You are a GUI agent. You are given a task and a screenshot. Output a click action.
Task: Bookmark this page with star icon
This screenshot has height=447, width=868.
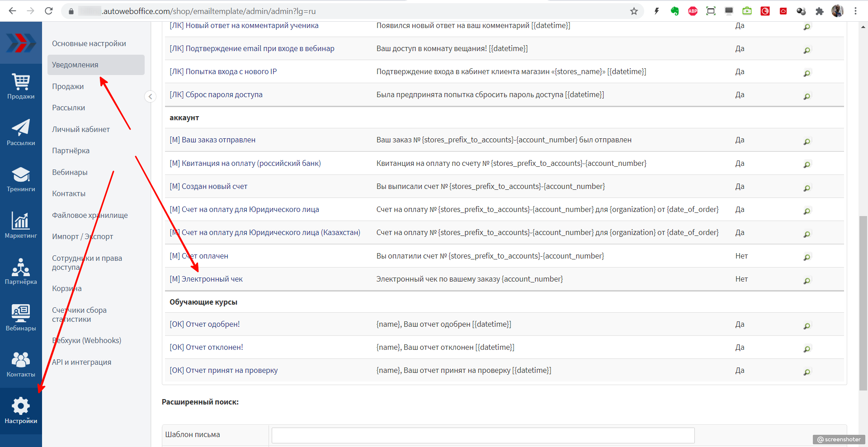pyautogui.click(x=634, y=11)
